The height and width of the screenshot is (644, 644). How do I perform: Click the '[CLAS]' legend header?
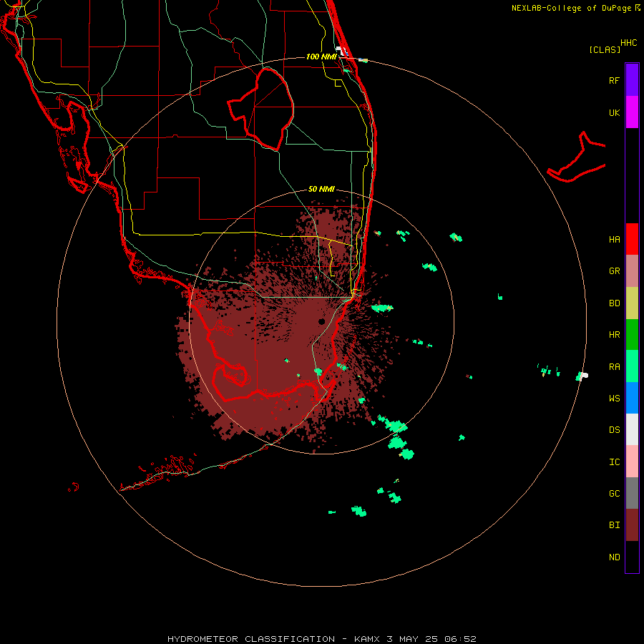tap(605, 50)
